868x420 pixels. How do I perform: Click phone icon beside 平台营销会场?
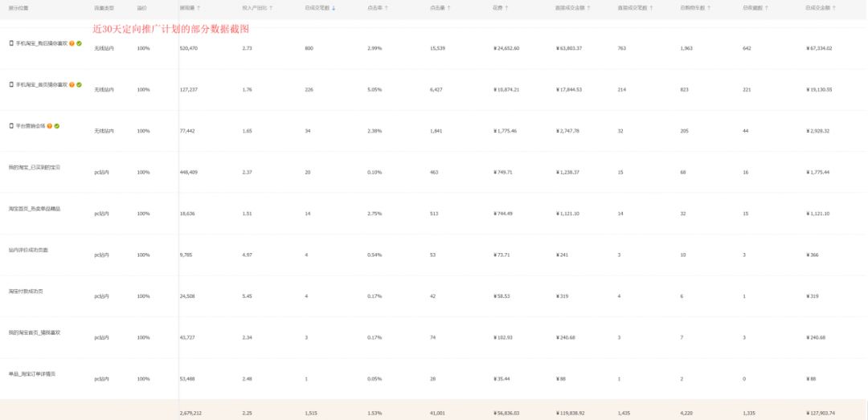pos(11,125)
